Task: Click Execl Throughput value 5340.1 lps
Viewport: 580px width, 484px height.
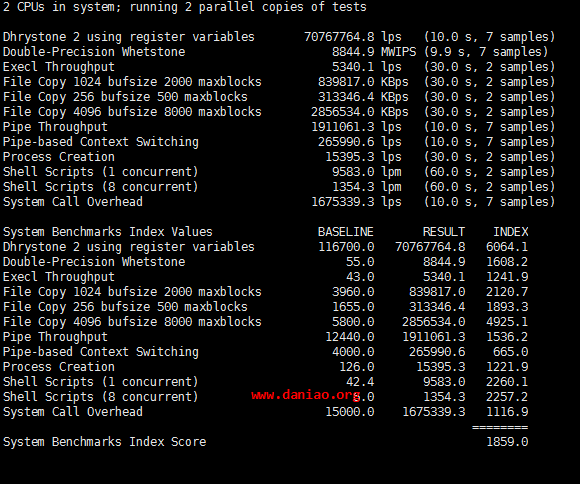Action: pyautogui.click(x=367, y=67)
